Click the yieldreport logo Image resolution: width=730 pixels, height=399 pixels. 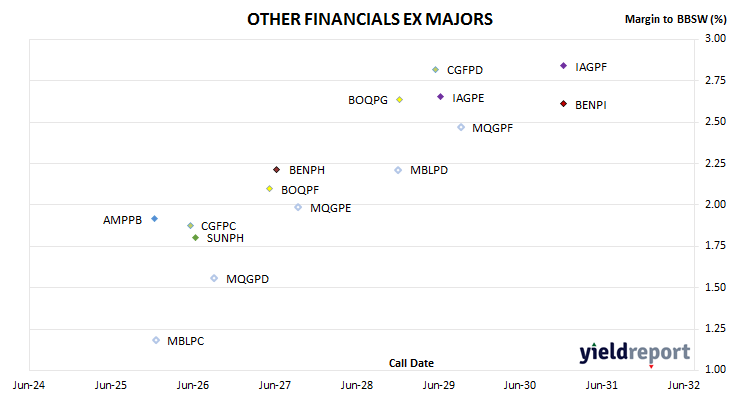[x=635, y=352]
